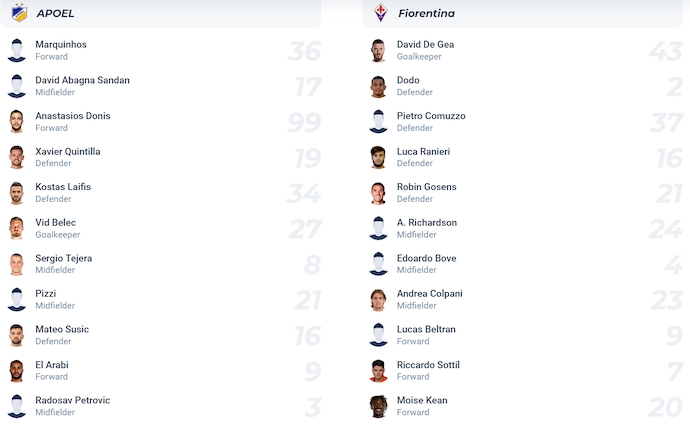Click Riccardo Sottil's player photo
Viewport: 690px width, 424px height.
(378, 371)
